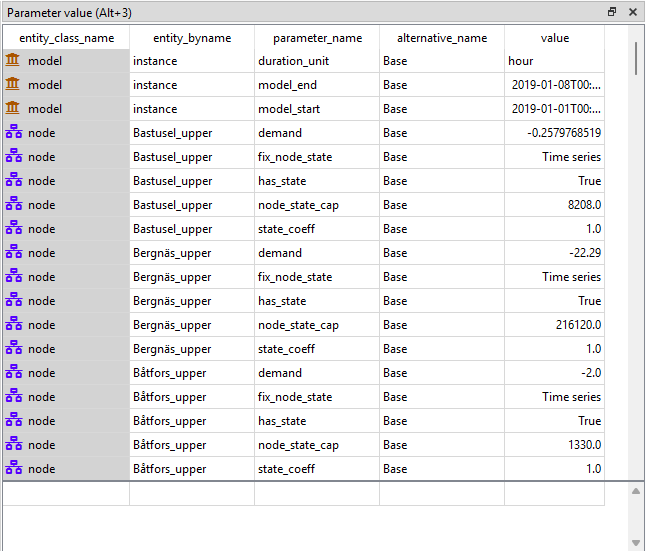The image size is (646, 551).
Task: Click the node icon in the Bastusel_upper state_coeff row
Action: 14,228
